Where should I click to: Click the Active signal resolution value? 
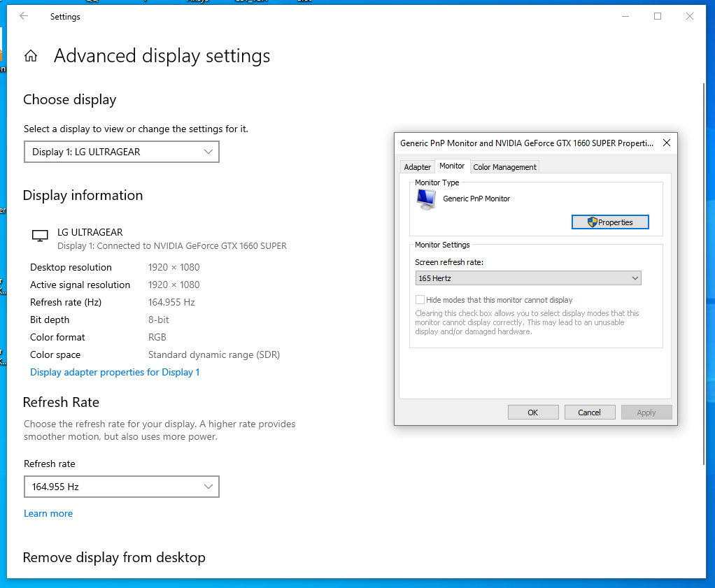(x=174, y=285)
